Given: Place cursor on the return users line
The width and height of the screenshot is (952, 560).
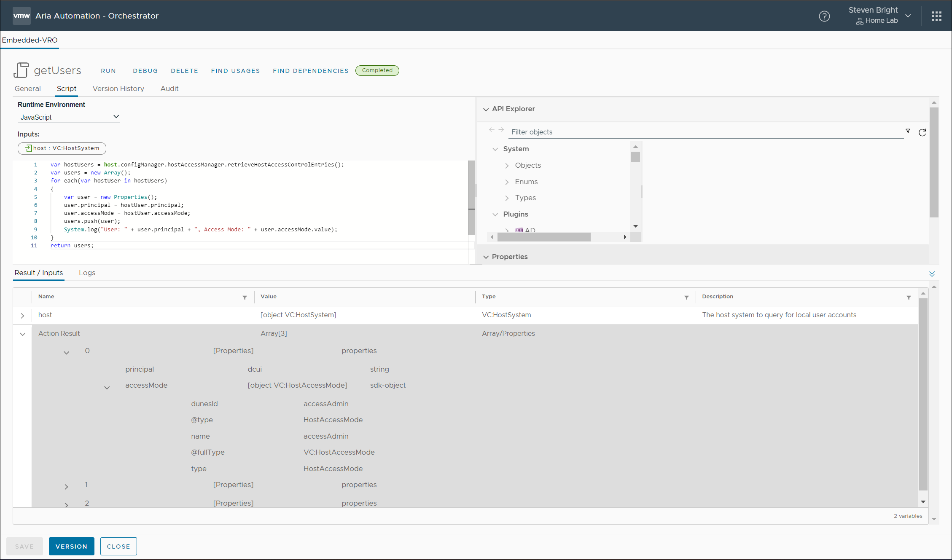Looking at the screenshot, I should [72, 246].
